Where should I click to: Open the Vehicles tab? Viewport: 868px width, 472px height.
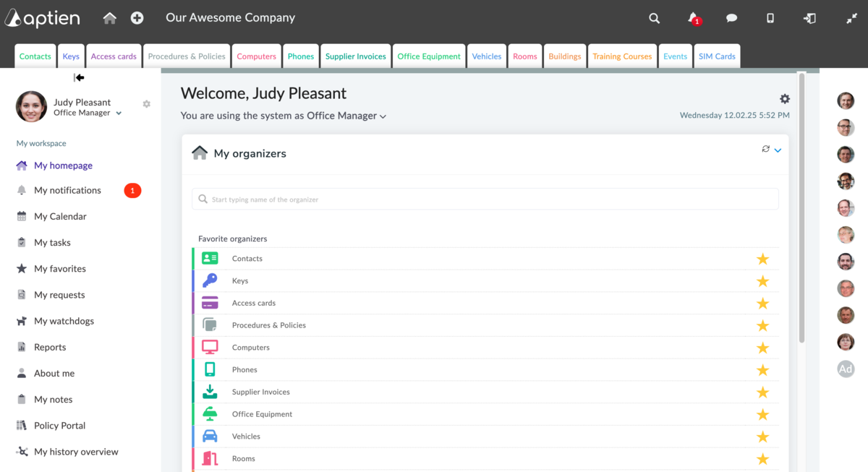(x=486, y=56)
